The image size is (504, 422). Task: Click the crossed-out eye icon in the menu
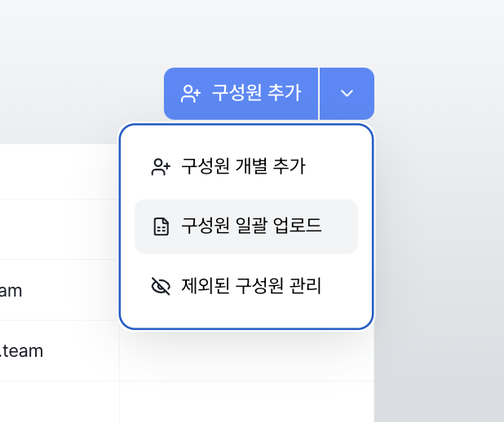tap(161, 286)
